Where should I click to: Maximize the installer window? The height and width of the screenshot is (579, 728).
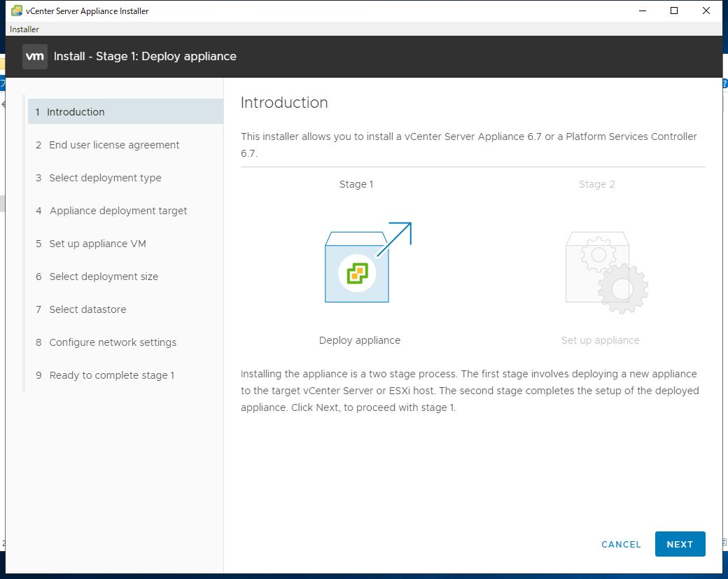(674, 11)
